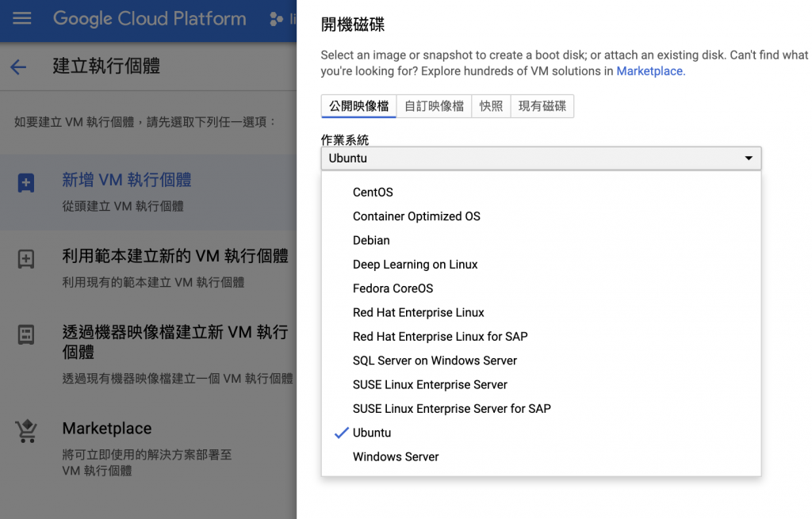Image resolution: width=812 pixels, height=519 pixels.
Task: Choose Red Hat Enterprise Linux for SAP
Action: (x=541, y=336)
